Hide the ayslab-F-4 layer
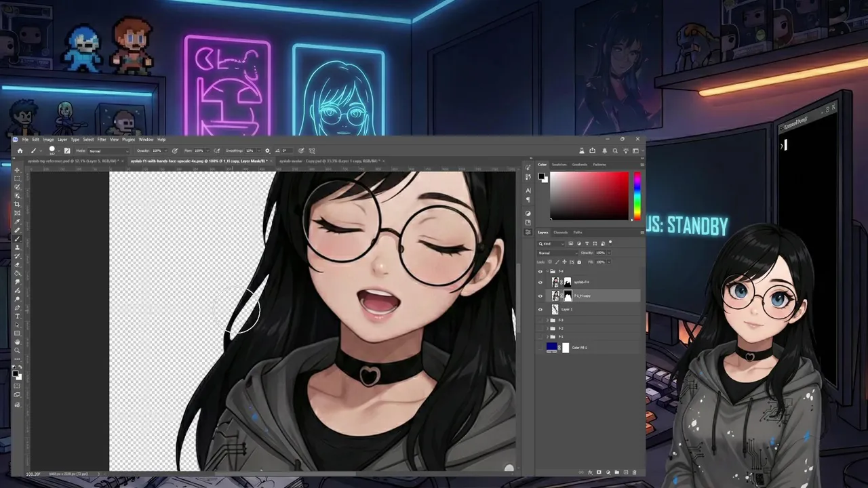Image resolution: width=868 pixels, height=488 pixels. click(x=540, y=283)
